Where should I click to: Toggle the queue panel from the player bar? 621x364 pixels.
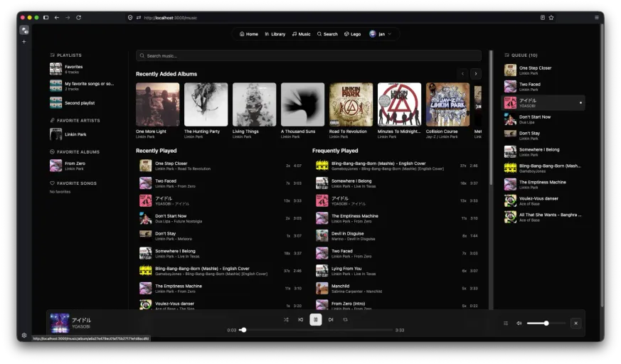click(x=506, y=323)
